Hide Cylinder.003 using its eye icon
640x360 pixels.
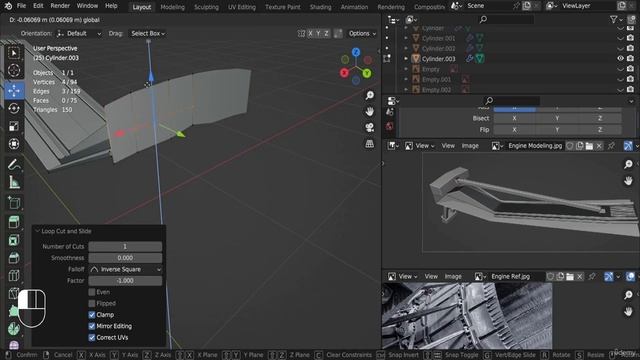(x=620, y=58)
